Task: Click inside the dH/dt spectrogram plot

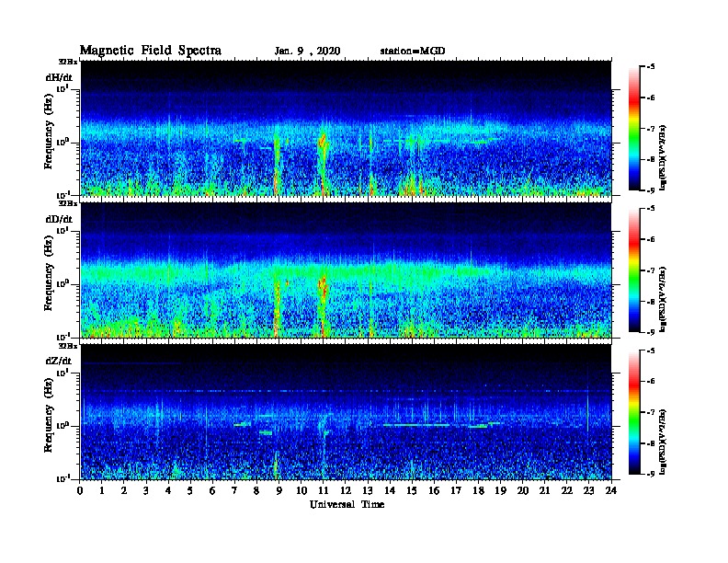Action: pos(346,128)
